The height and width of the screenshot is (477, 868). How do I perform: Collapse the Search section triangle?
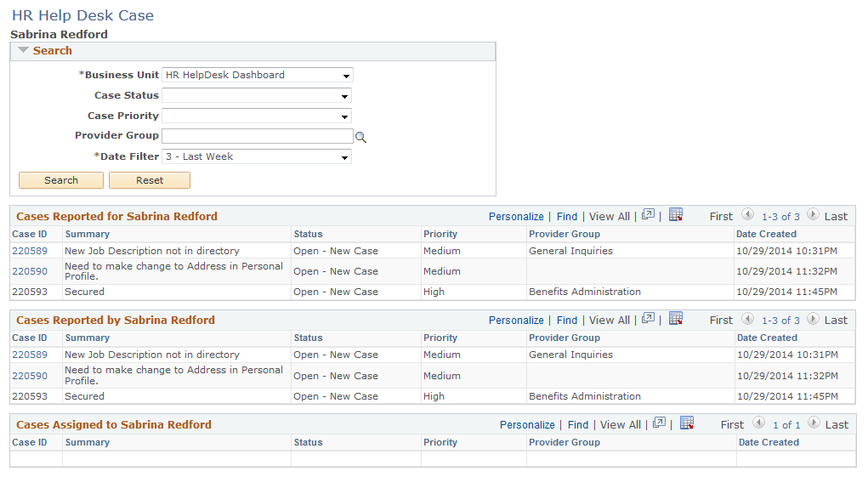23,50
